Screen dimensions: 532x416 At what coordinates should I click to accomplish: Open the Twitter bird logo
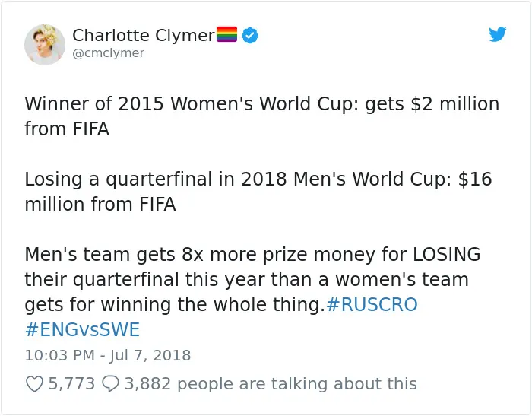[x=497, y=34]
